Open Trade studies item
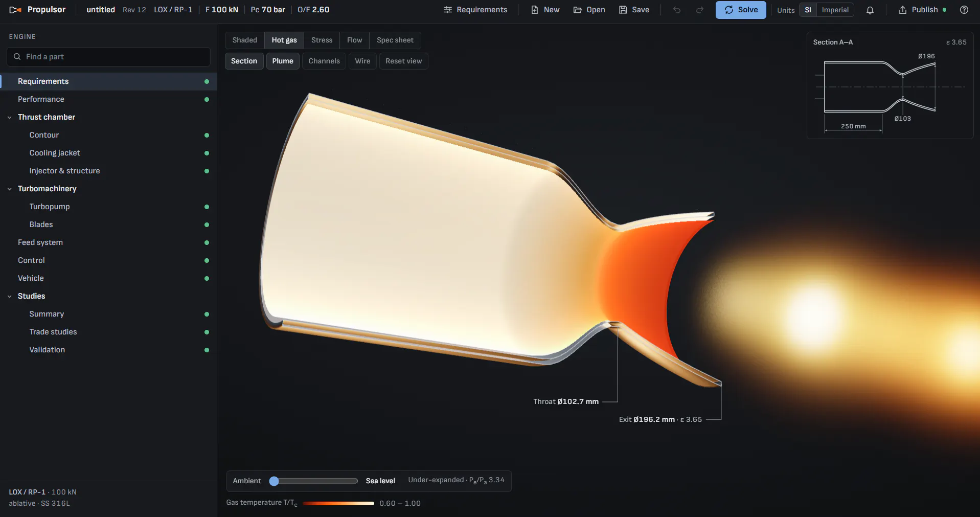 pyautogui.click(x=108, y=332)
